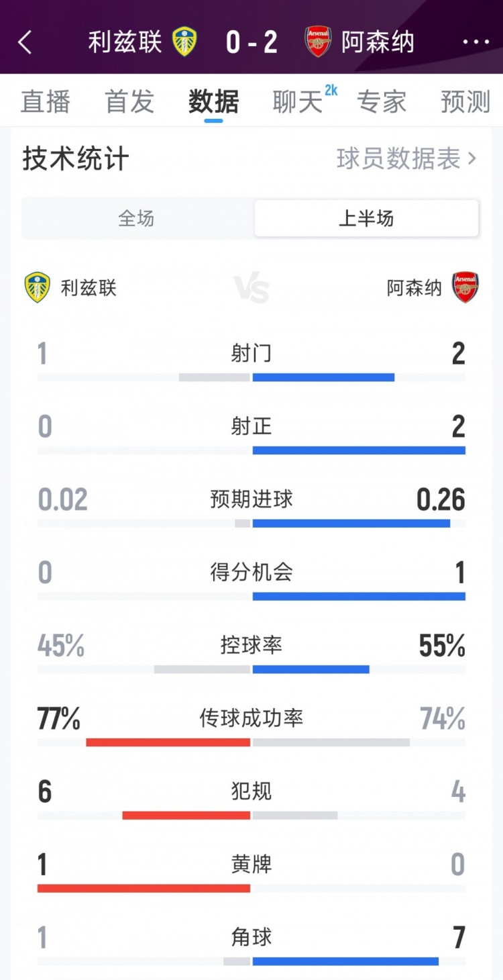The height and width of the screenshot is (980, 503).
Task: Switch to the 直播 tab
Action: [x=46, y=102]
